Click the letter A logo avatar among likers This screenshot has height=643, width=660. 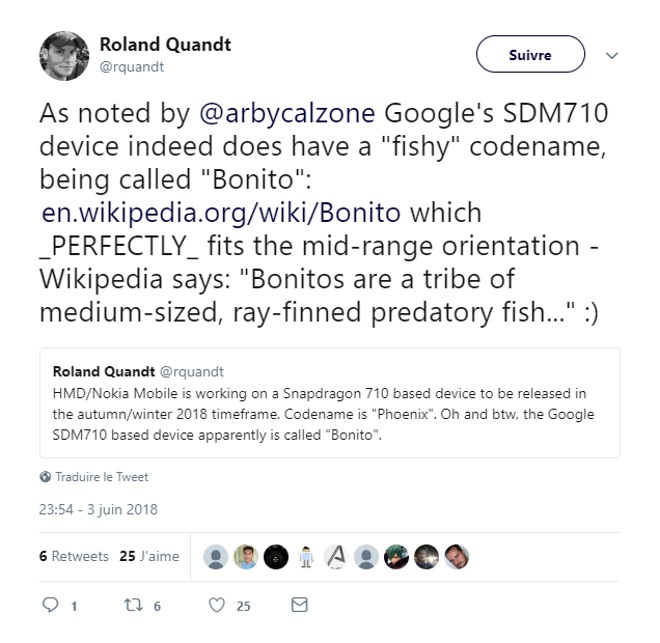[337, 557]
